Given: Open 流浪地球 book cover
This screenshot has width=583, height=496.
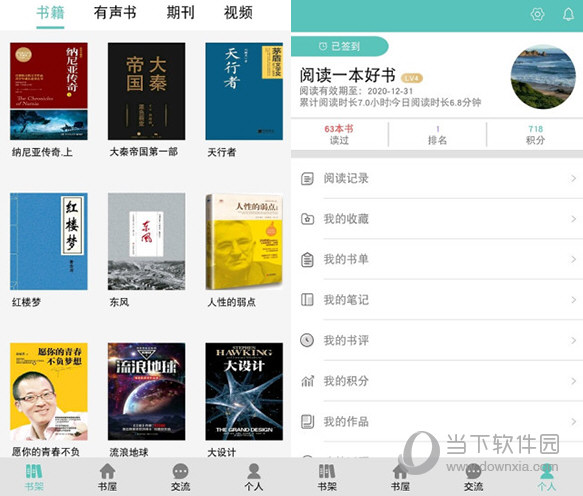Looking at the screenshot, I should (x=146, y=392).
